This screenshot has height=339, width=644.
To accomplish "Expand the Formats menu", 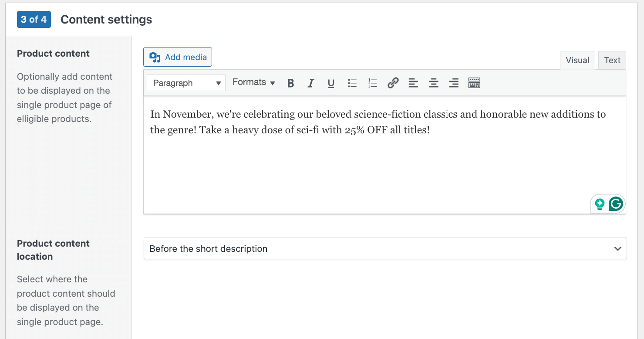I will [254, 82].
